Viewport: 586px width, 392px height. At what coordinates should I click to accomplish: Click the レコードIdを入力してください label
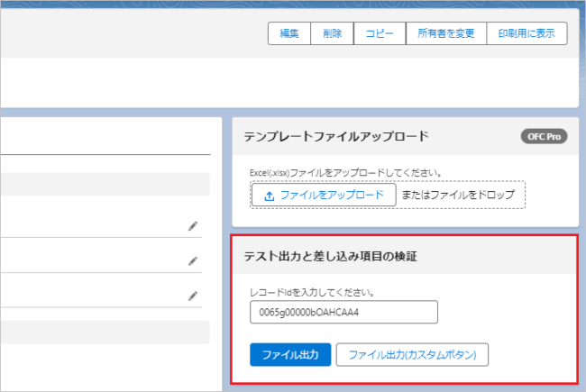(310, 291)
